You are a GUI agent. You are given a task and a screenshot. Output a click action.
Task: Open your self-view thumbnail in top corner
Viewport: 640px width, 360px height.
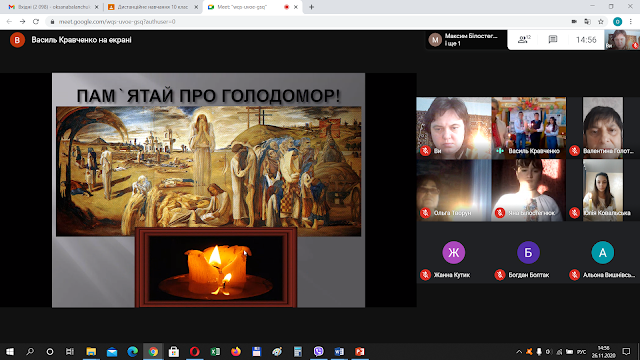tap(622, 40)
